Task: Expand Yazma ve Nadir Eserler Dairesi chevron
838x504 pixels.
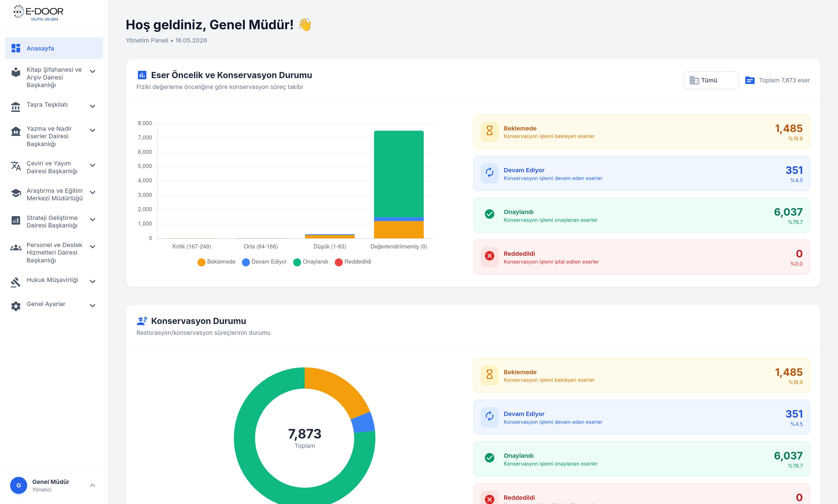Action: 92,130
